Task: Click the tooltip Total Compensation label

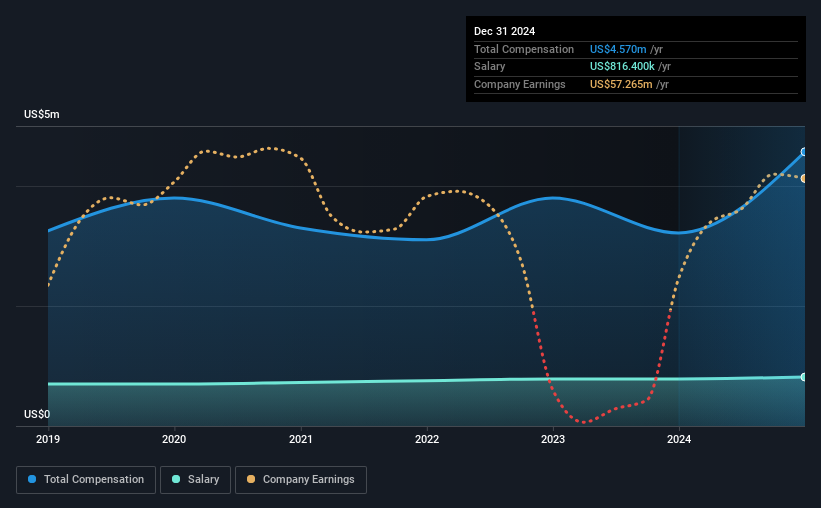Action: [524, 49]
